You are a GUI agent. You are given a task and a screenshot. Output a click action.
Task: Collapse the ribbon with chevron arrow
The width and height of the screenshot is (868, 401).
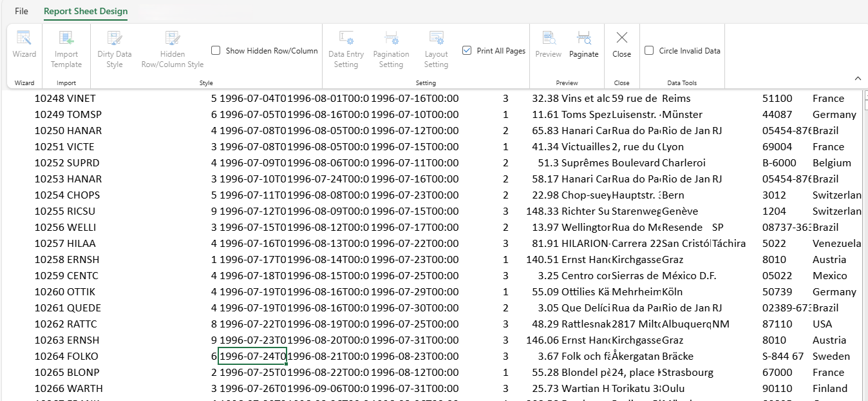[857, 78]
